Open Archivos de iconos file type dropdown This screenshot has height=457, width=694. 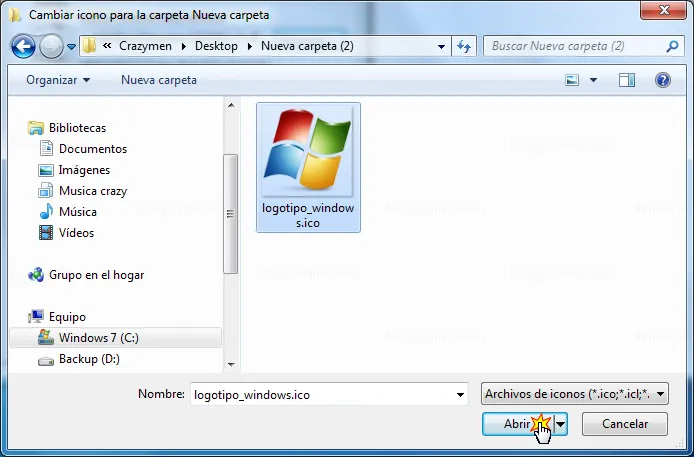574,394
